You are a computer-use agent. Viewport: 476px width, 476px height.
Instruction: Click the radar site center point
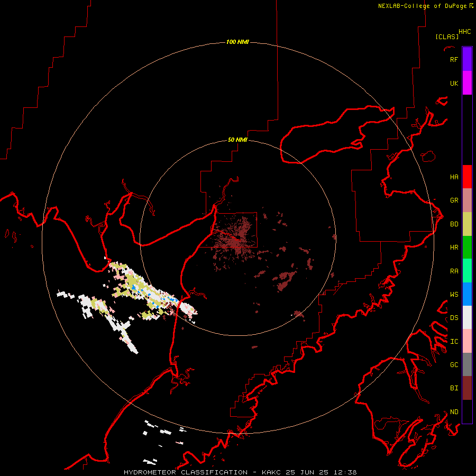point(237,238)
